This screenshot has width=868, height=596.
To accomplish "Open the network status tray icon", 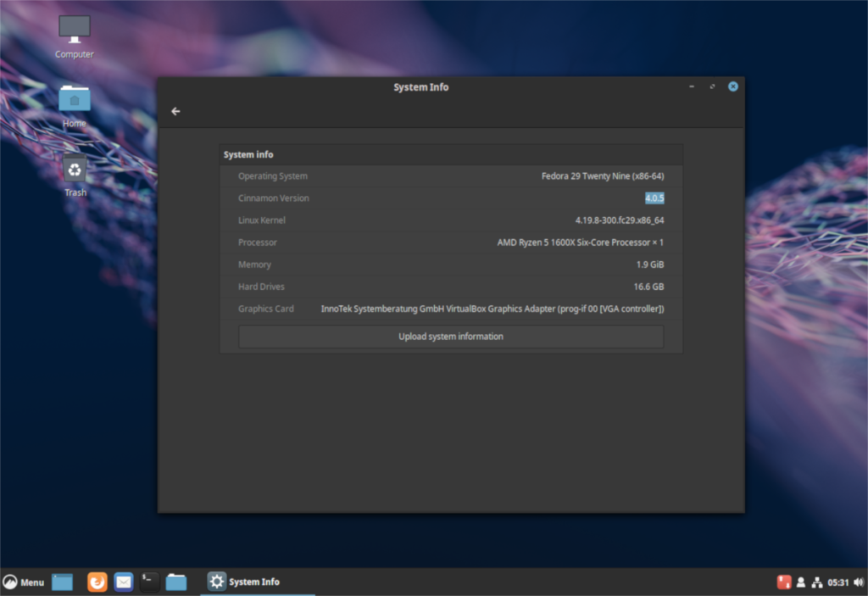I will point(816,582).
